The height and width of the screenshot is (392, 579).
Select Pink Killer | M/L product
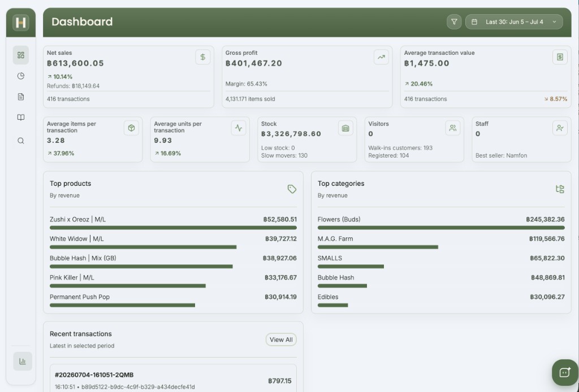[x=72, y=278]
